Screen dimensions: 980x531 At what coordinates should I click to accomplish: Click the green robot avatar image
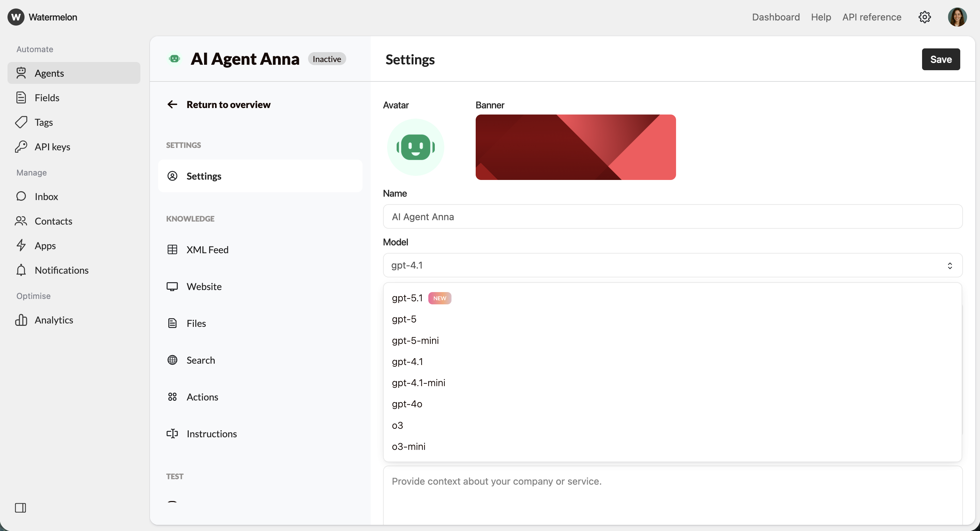coord(415,147)
